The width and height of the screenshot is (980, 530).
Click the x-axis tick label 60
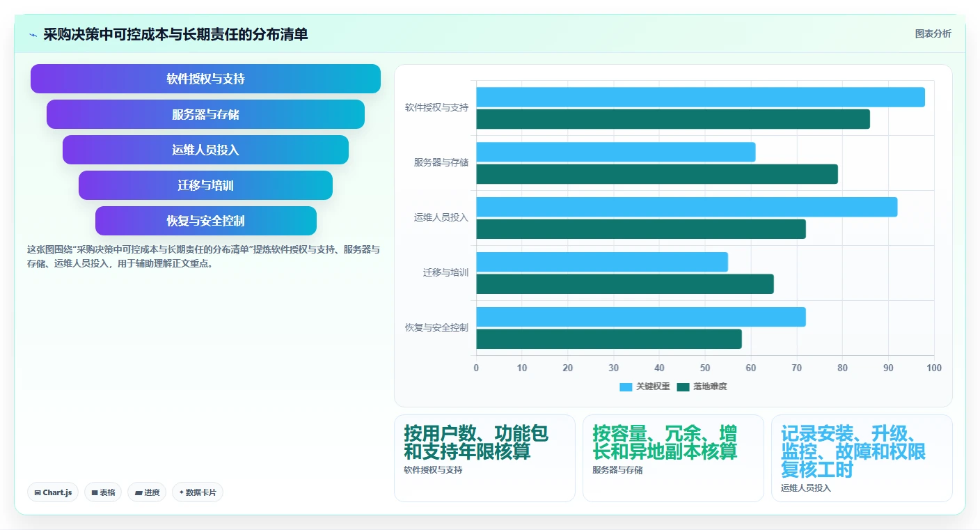coord(751,368)
